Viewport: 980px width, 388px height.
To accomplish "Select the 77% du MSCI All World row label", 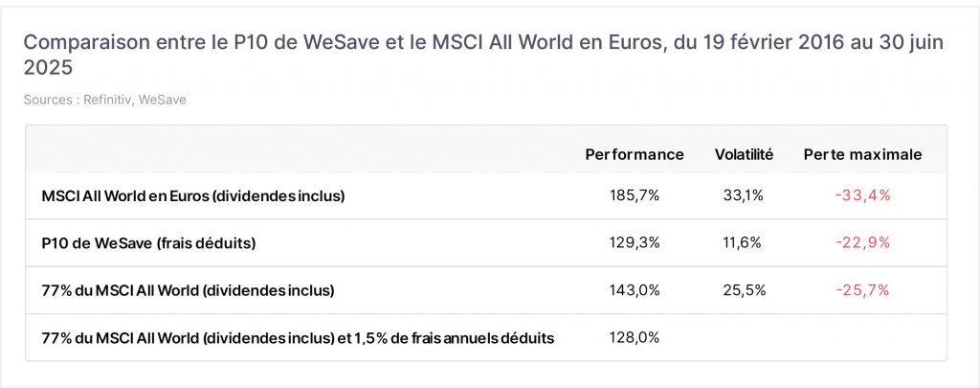I will click(x=189, y=291).
